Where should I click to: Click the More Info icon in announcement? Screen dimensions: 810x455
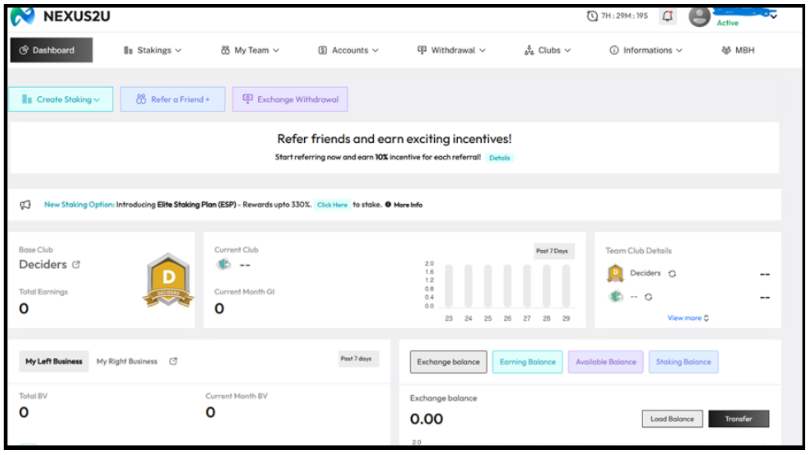388,204
